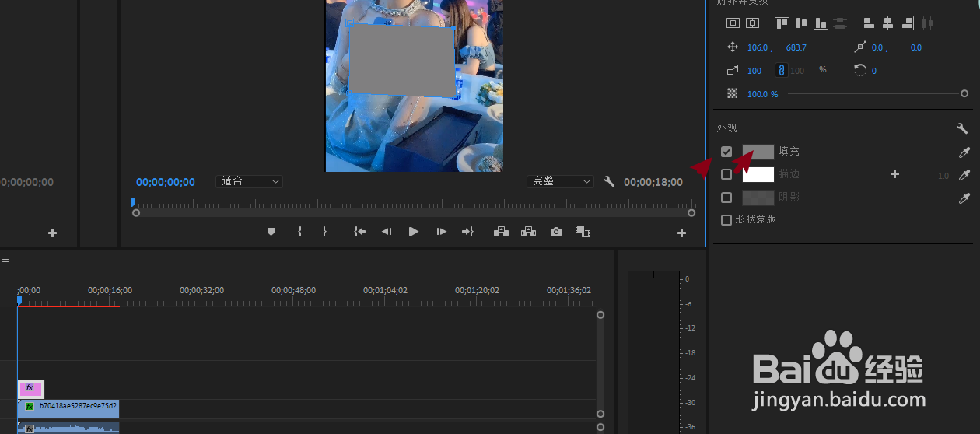Viewport: 980px width, 434px height.
Task: Enable the 阴影 shadow checkbox
Action: 726,198
